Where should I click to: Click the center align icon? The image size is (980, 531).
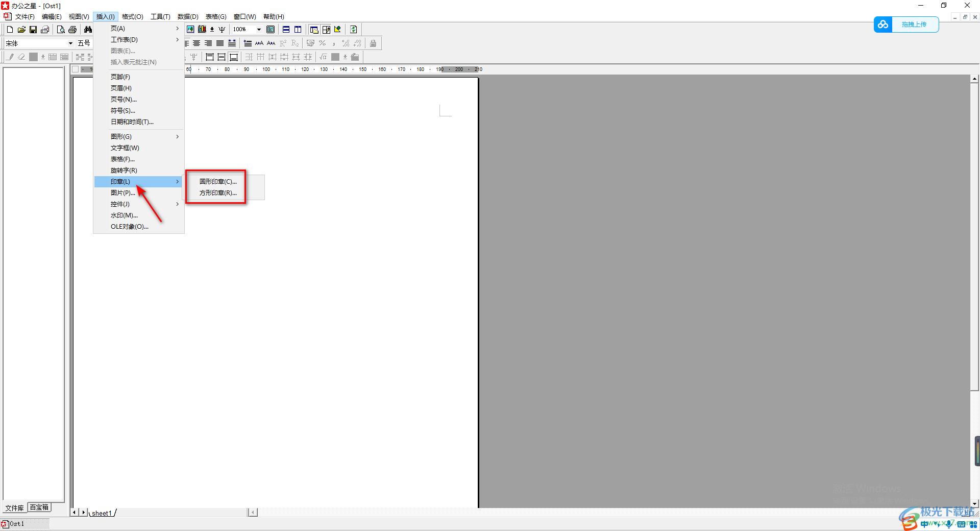tap(197, 43)
